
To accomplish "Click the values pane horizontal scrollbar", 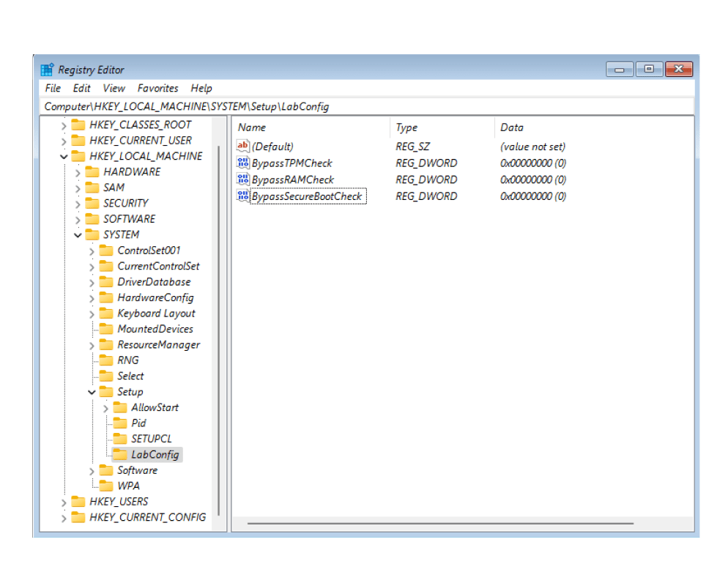I will click(x=440, y=523).
